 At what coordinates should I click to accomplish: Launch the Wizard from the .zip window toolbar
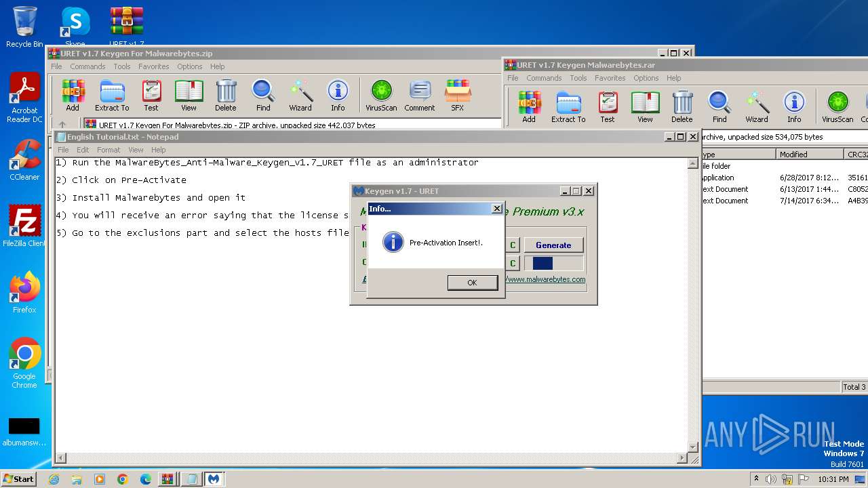(x=300, y=96)
